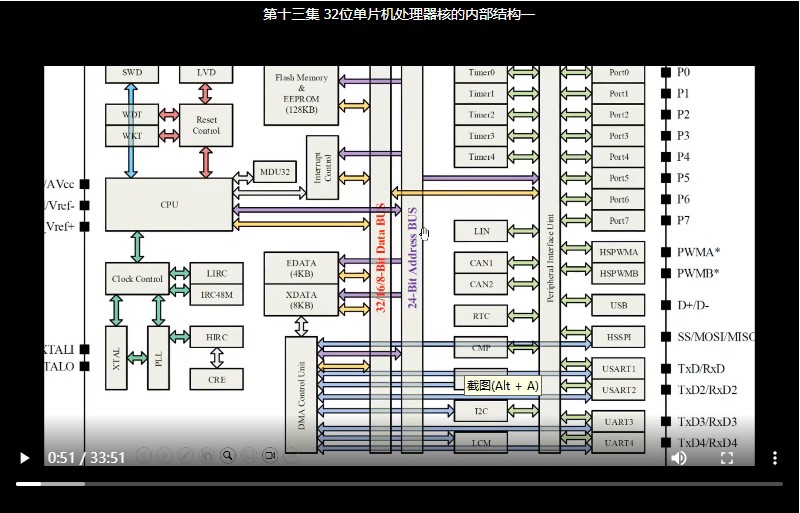Screen dimensions: 800x513
Task: Seek along the video progress bar
Action: (x=399, y=484)
